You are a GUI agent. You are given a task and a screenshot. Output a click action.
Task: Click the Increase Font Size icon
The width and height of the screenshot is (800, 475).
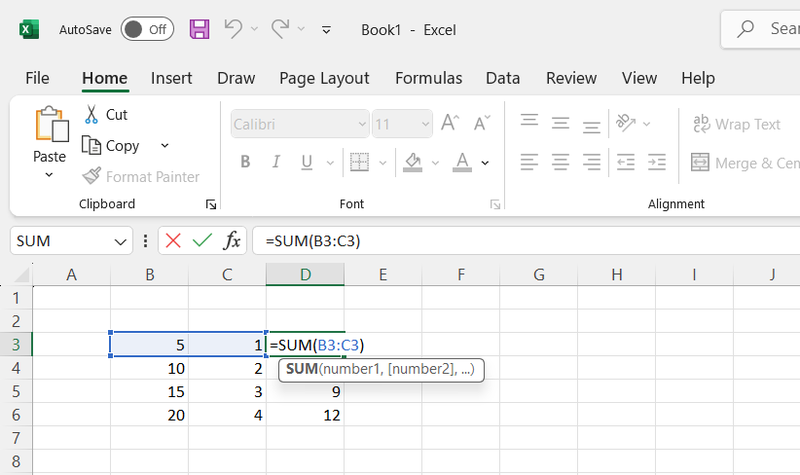(450, 123)
